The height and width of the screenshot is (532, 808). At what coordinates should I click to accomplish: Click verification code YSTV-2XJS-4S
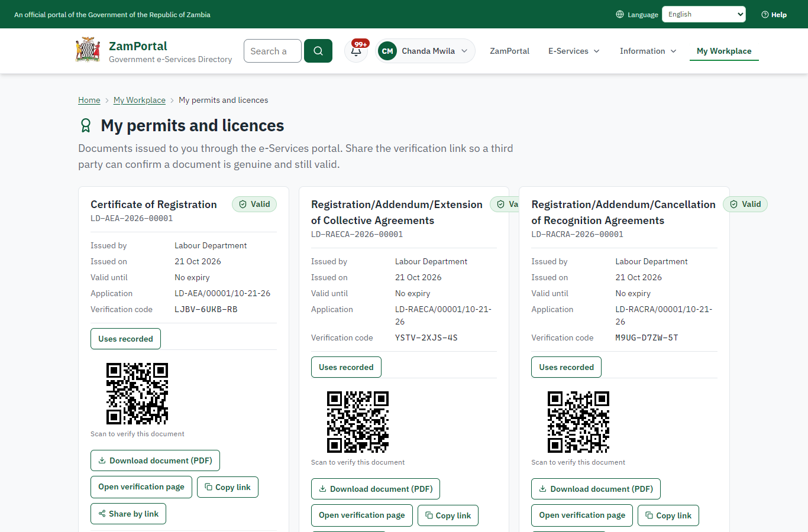click(426, 338)
